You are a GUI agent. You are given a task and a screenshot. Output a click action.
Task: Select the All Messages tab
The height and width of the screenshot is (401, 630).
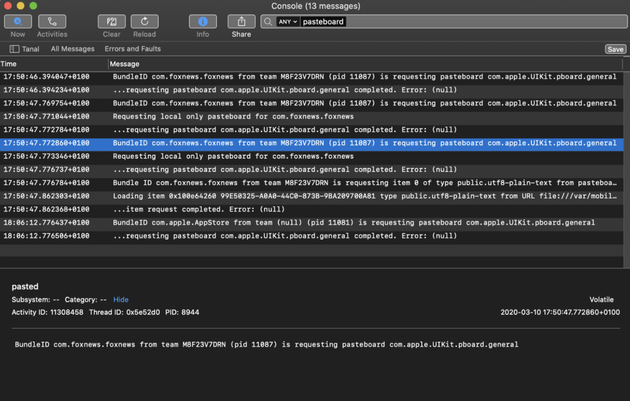coord(73,49)
